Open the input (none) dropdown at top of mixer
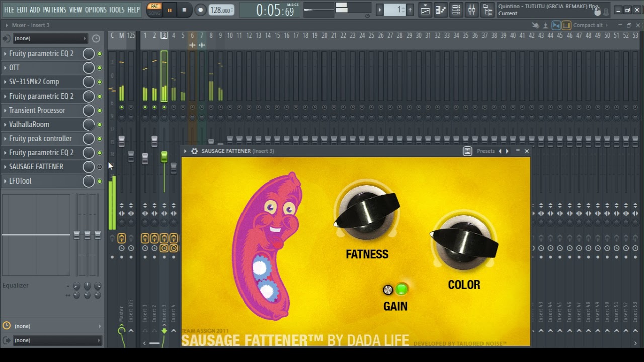The image size is (644, 362). [50, 38]
